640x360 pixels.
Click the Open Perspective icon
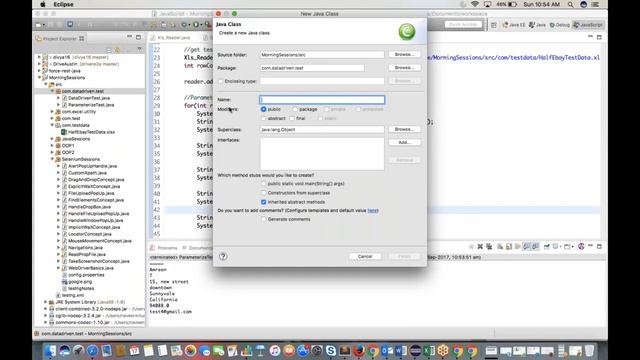coord(494,25)
